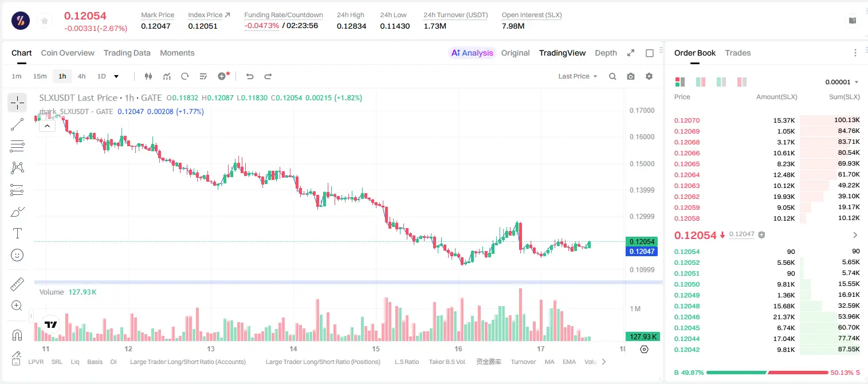Select the 0.12070 ask price row

click(x=767, y=120)
